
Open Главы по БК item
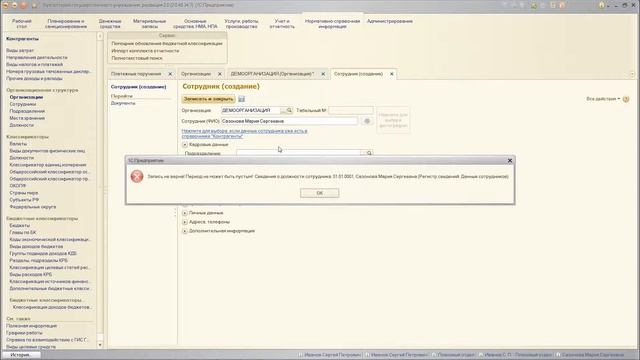point(23,232)
